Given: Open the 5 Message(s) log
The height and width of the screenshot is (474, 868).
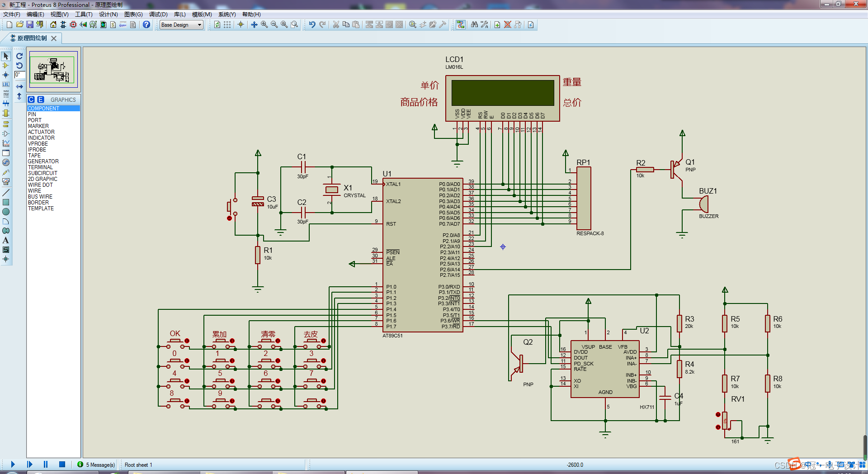Looking at the screenshot, I should tap(96, 465).
